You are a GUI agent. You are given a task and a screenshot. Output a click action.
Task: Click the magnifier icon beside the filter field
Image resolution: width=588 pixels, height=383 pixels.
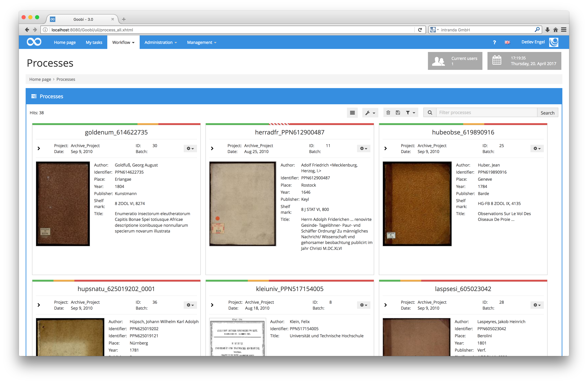[x=430, y=113]
